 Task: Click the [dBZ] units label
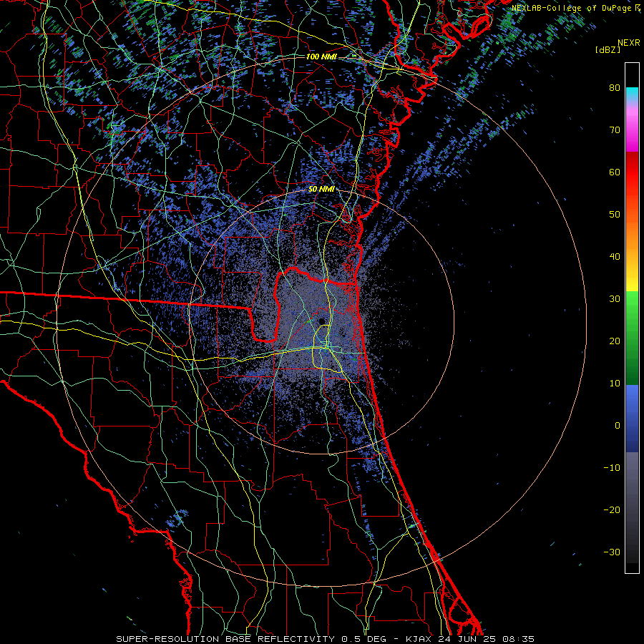point(608,49)
